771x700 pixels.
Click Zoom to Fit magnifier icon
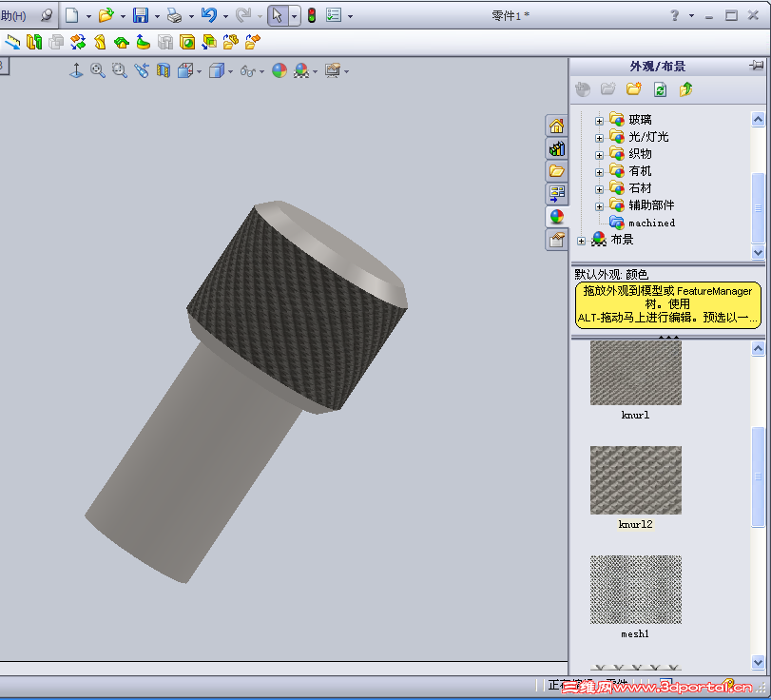(97, 70)
